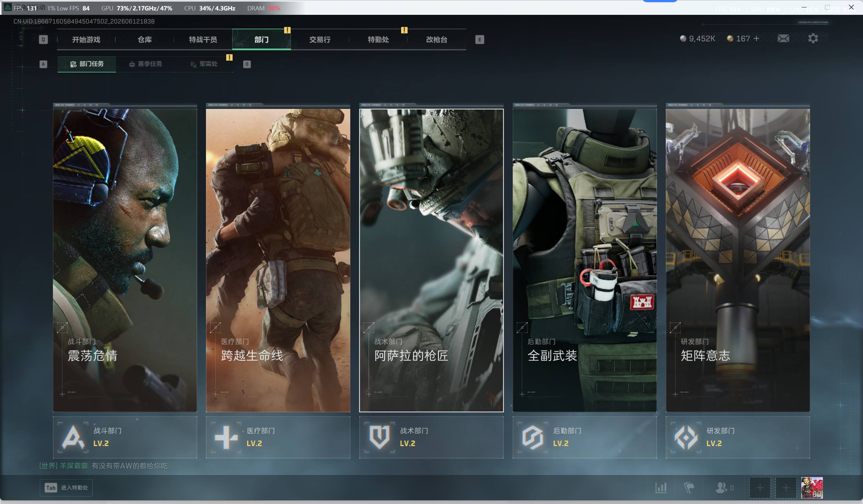Click the empty squad slot nearest friends icon
Image resolution: width=863 pixels, height=504 pixels.
pyautogui.click(x=760, y=487)
